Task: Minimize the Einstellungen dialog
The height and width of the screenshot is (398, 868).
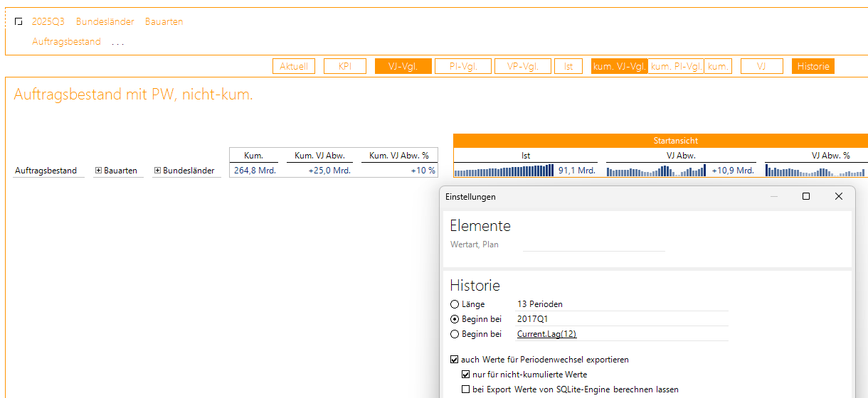Action: (x=774, y=197)
